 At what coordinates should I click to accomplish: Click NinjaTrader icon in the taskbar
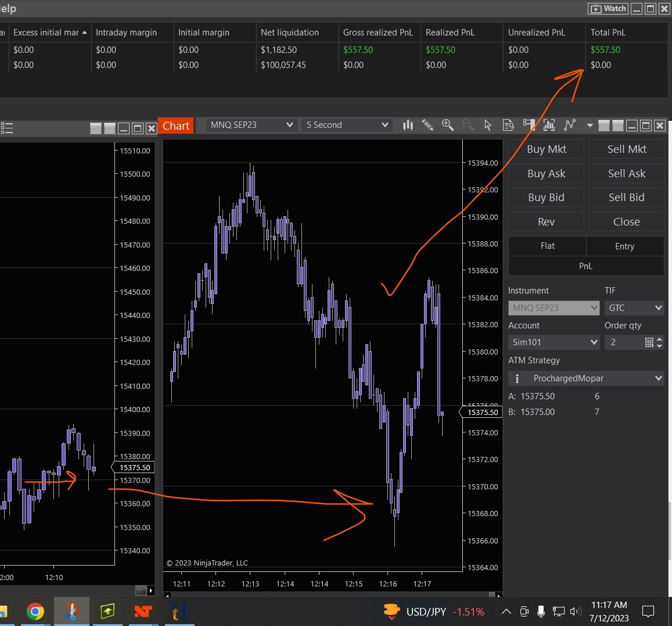point(143,611)
